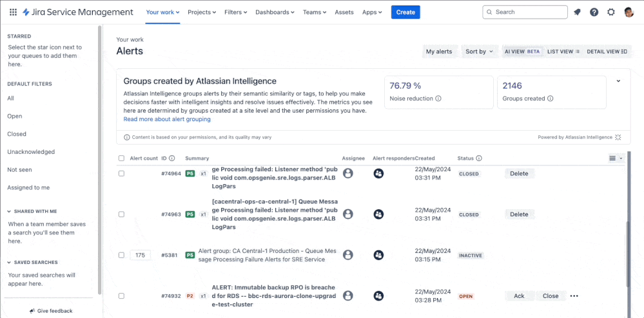Open the notifications bell icon
The image size is (644, 318).
(577, 12)
